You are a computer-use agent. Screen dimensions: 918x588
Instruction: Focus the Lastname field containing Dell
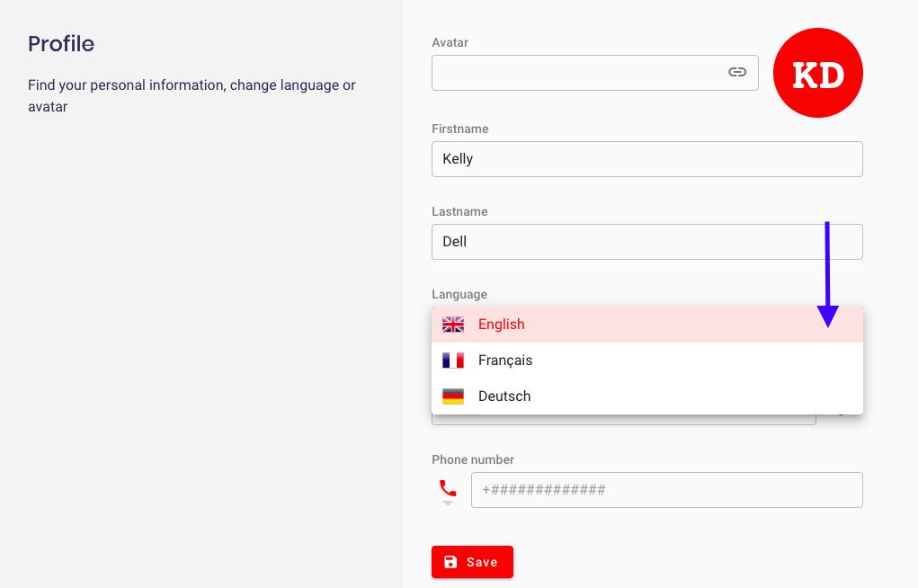pos(647,241)
